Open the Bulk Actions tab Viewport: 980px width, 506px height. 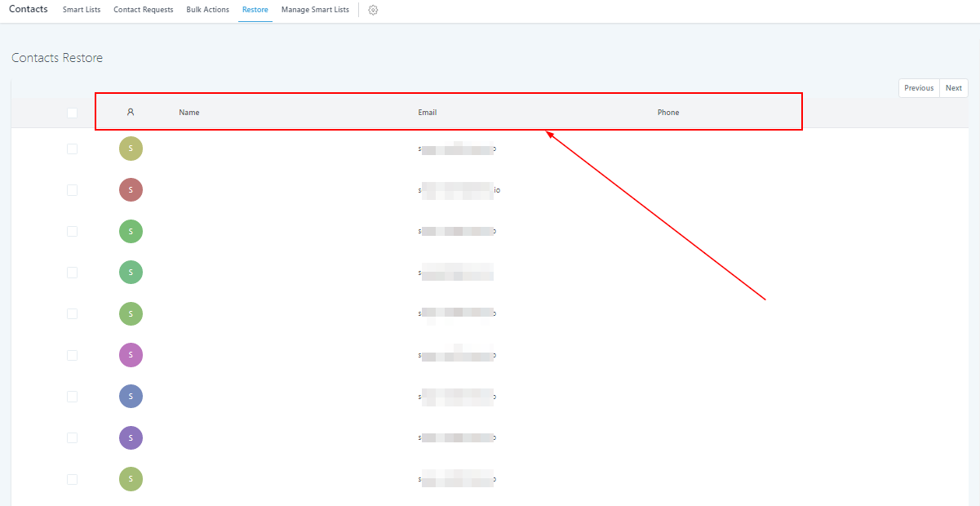coord(207,10)
